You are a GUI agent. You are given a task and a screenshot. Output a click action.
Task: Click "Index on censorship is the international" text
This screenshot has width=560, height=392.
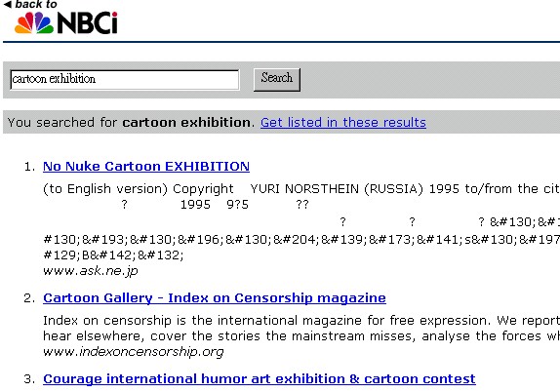click(170, 321)
